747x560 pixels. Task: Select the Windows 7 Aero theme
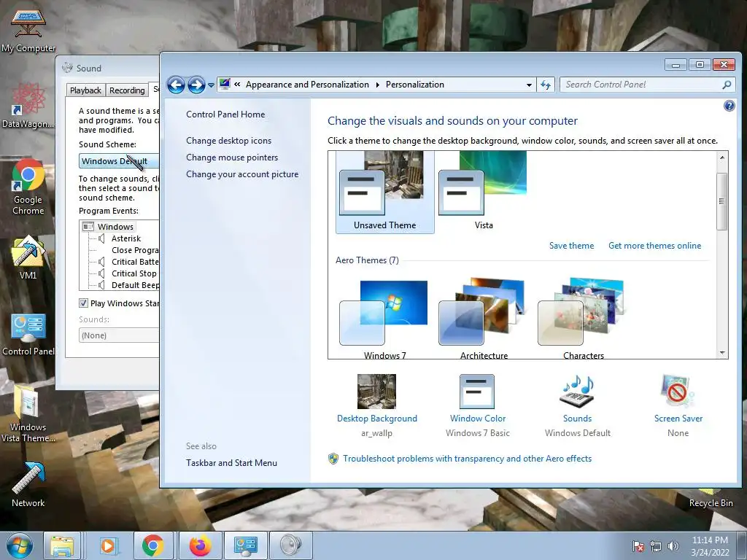(385, 319)
